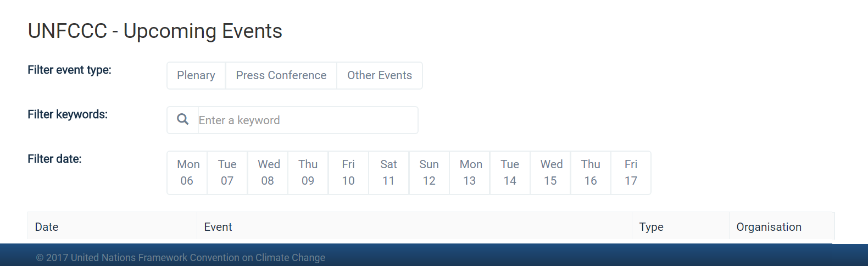Image resolution: width=868 pixels, height=266 pixels.
Task: Sort by the Date column header
Action: coord(47,227)
